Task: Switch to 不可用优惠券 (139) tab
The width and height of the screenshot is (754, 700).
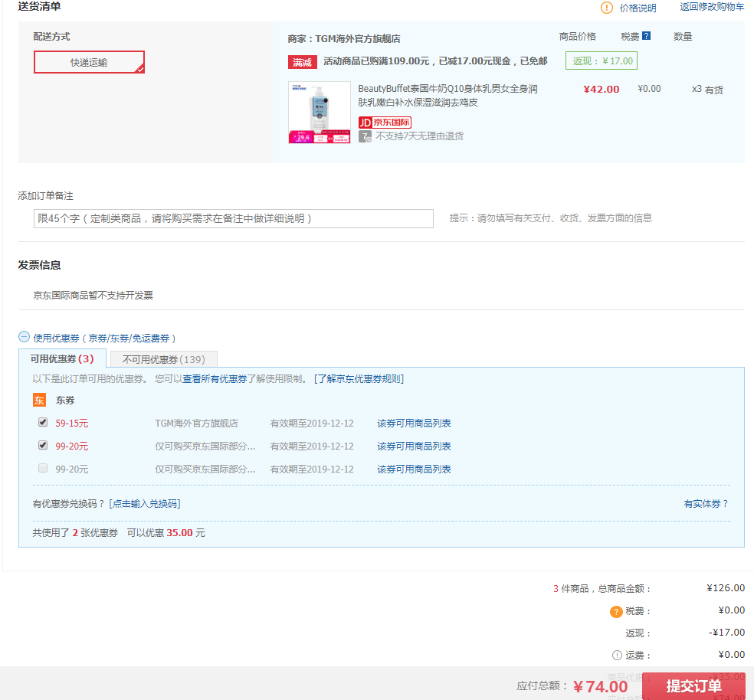Action: (164, 360)
